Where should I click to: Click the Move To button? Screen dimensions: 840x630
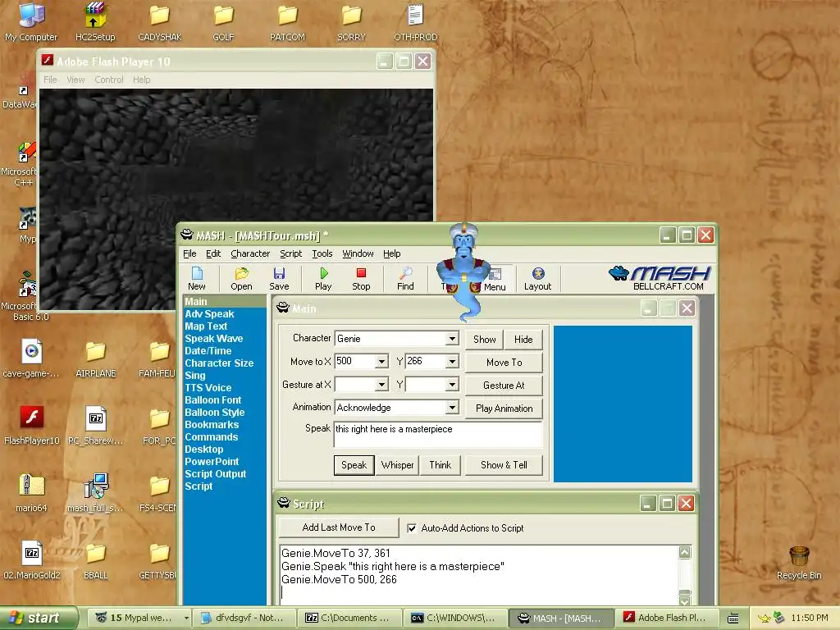(x=504, y=363)
